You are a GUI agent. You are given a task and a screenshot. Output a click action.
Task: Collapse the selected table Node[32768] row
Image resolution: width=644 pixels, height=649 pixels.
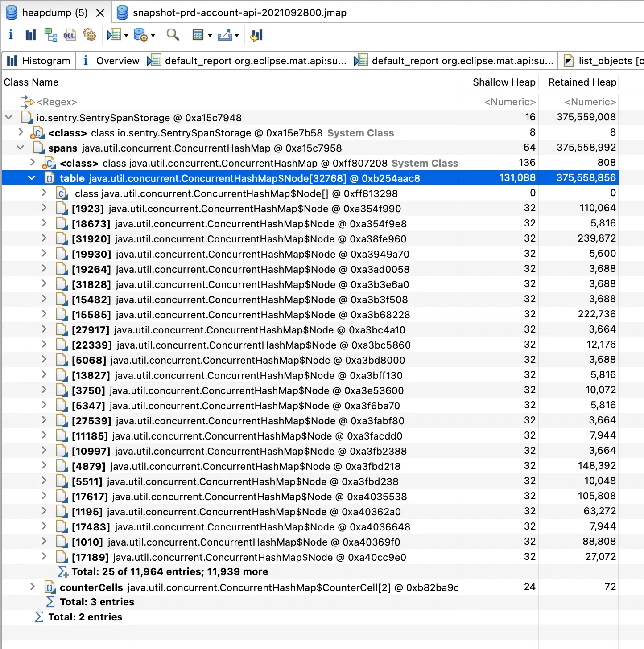point(32,178)
